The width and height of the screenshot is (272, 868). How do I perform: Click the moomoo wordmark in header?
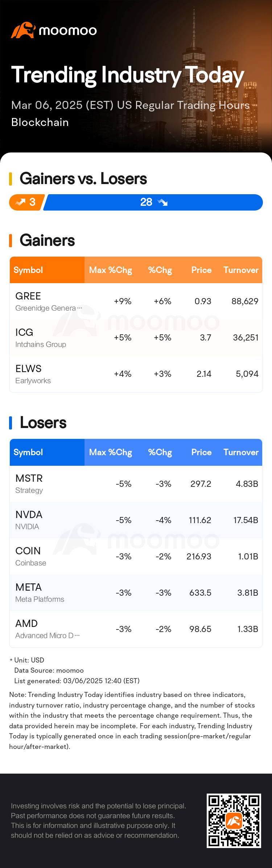tap(68, 30)
